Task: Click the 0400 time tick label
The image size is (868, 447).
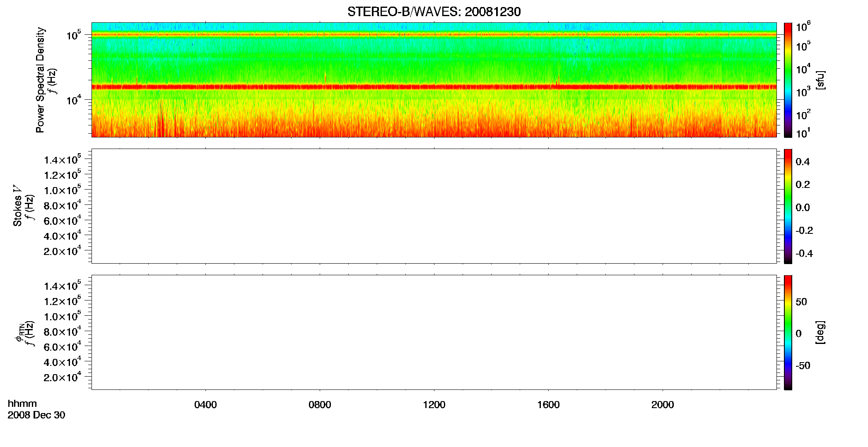Action: 205,405
